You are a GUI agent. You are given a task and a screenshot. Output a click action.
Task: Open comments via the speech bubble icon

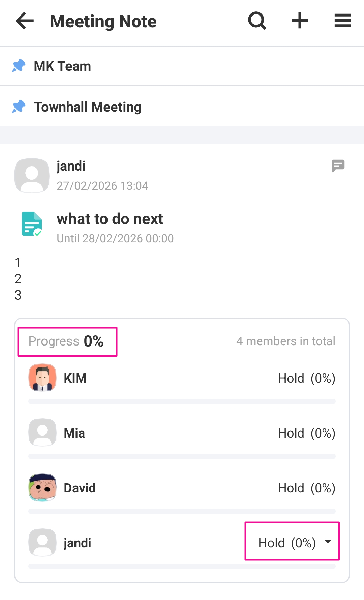pyautogui.click(x=338, y=166)
